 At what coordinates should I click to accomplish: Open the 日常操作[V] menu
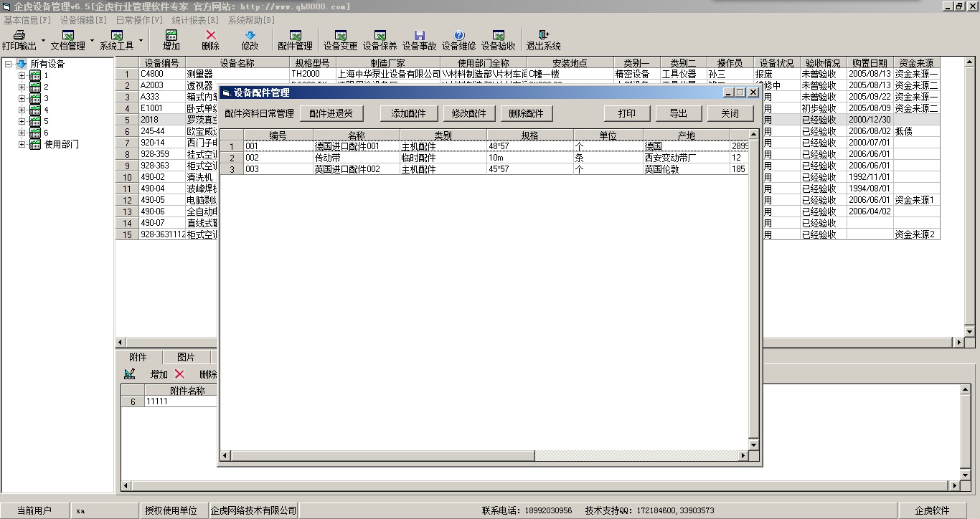tap(139, 20)
